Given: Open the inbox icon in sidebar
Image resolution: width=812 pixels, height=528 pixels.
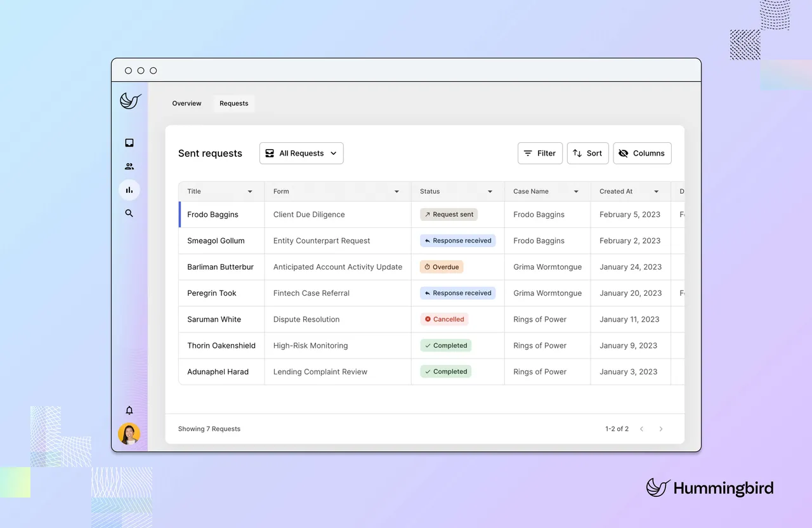Looking at the screenshot, I should [x=129, y=143].
